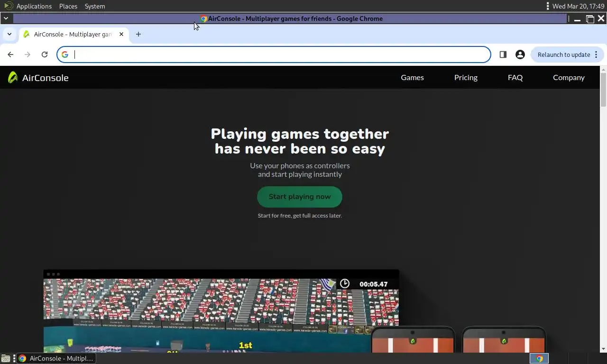Image resolution: width=607 pixels, height=364 pixels.
Task: Open the FAQ page
Action: click(515, 77)
